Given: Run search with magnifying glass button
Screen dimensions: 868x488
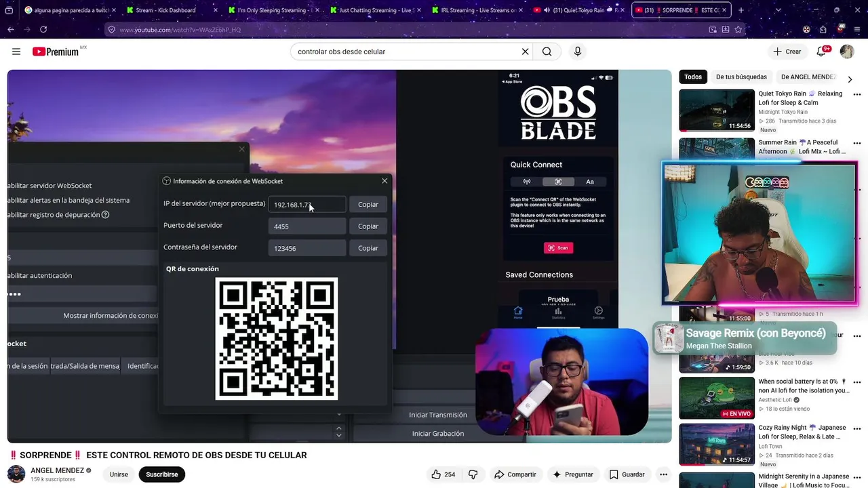Looking at the screenshot, I should [x=547, y=52].
